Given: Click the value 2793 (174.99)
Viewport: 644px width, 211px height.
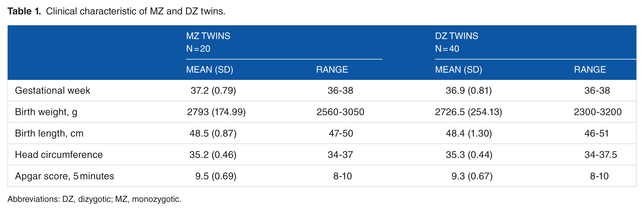Looking at the screenshot, I should pos(216,112).
